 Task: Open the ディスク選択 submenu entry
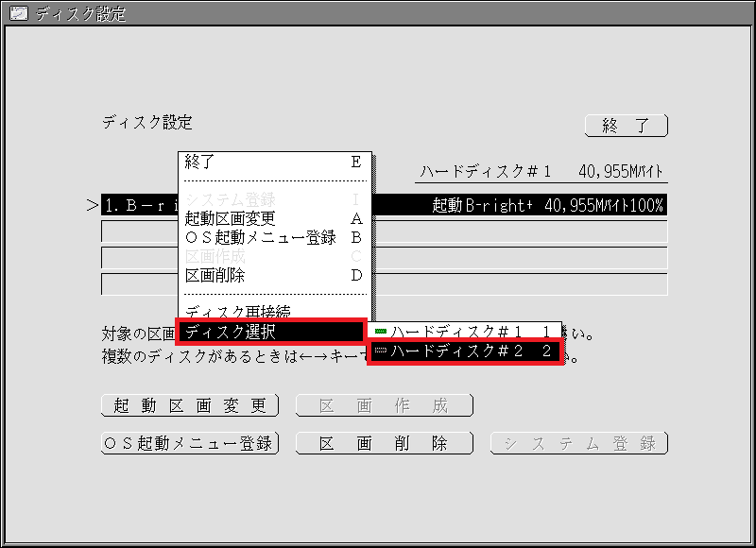coord(271,332)
